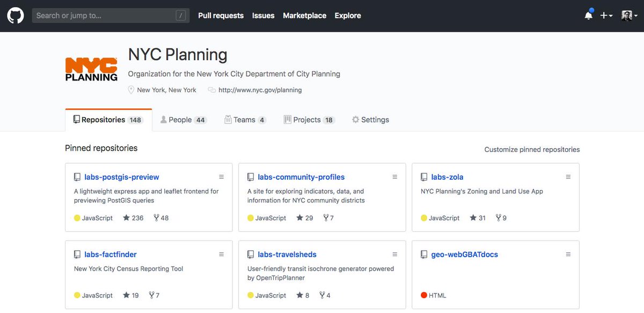Click the Zoning and Land Use App description
This screenshot has width=644, height=313.
482,192
